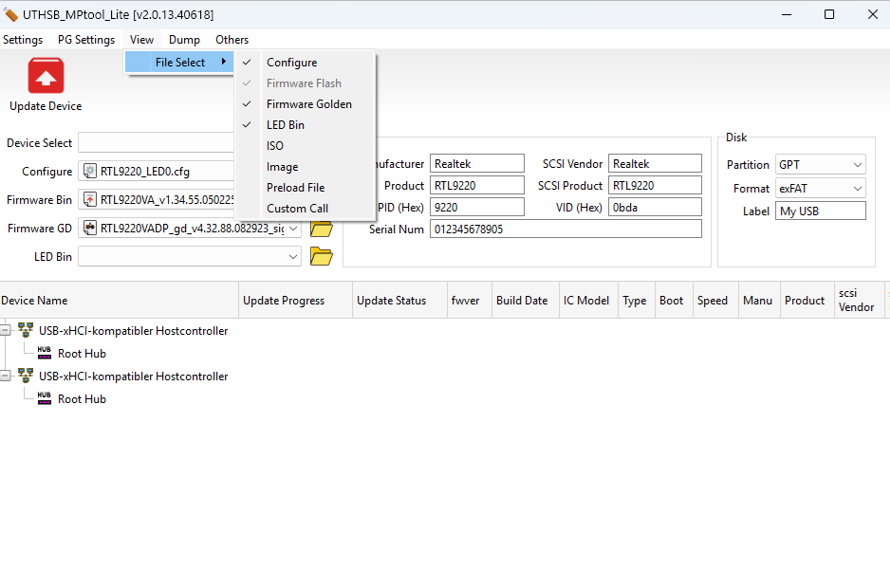Click the folder icon beside LED Bin

tap(322, 256)
